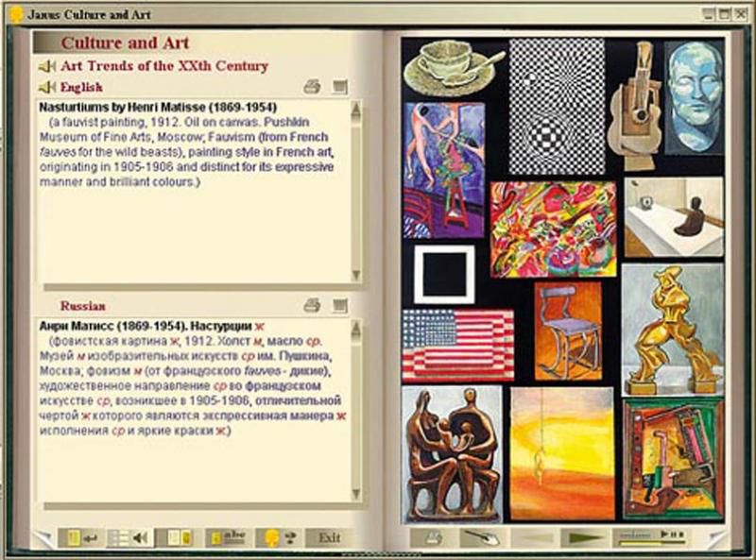Select the American flag painting thumbnail

click(x=458, y=344)
